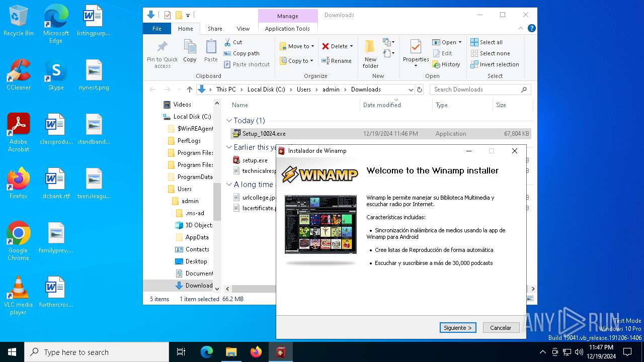Screen dimensions: 644x362
Task: Collapse the Today (1) group
Action: coord(229,121)
